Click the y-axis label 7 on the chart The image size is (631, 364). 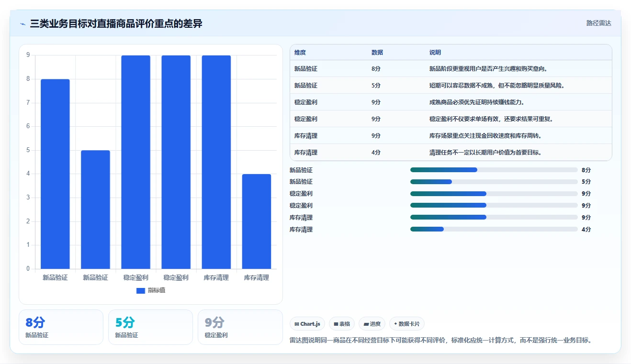tap(28, 103)
